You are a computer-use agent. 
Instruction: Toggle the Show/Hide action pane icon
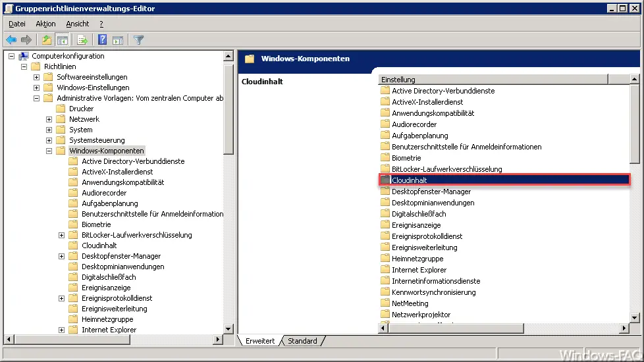click(x=118, y=39)
